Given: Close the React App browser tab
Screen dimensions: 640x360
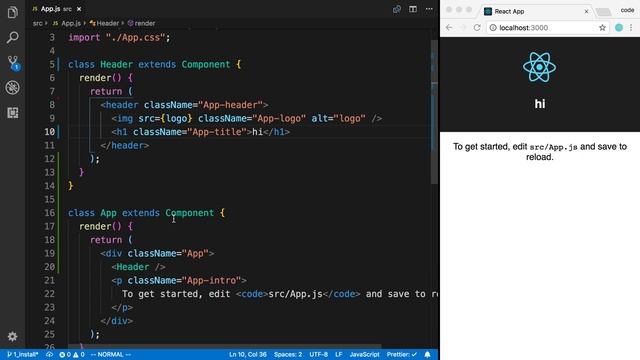Looking at the screenshot, I should [x=586, y=11].
